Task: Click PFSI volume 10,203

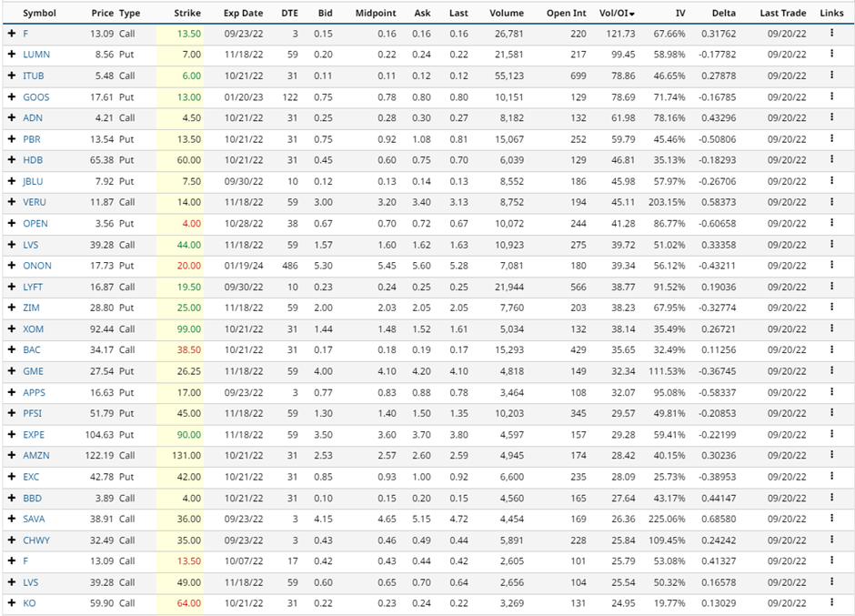Action: tap(509, 414)
